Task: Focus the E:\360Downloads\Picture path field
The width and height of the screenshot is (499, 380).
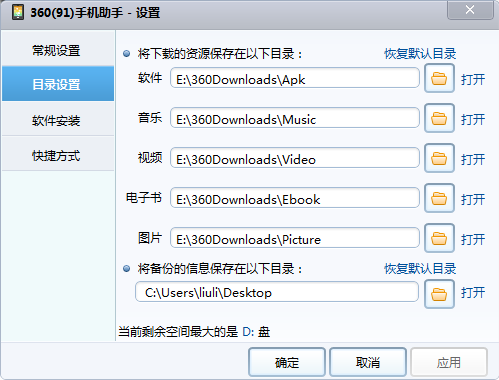Action: coord(295,238)
